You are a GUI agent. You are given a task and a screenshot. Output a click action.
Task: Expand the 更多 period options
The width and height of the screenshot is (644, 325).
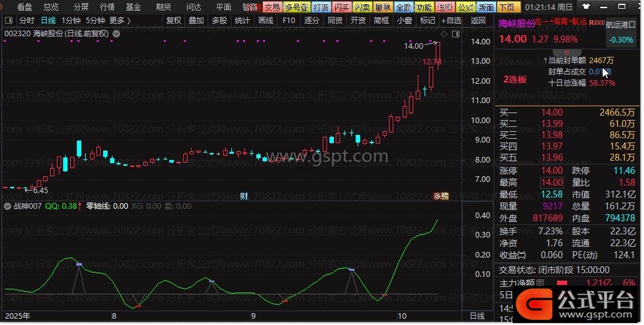pyautogui.click(x=119, y=21)
